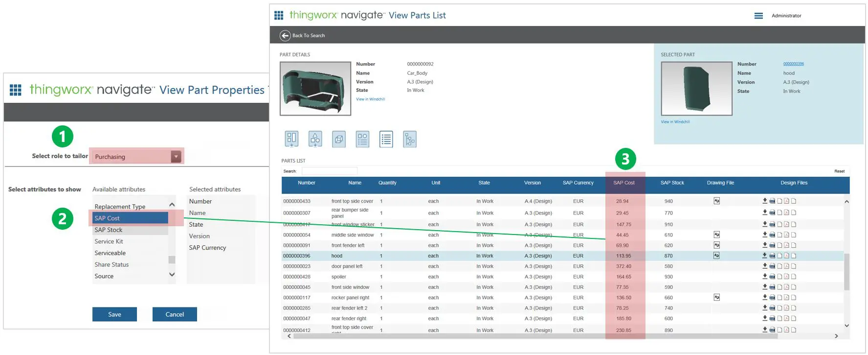Select the Service Kit attribute
The height and width of the screenshot is (355, 868).
tap(109, 241)
